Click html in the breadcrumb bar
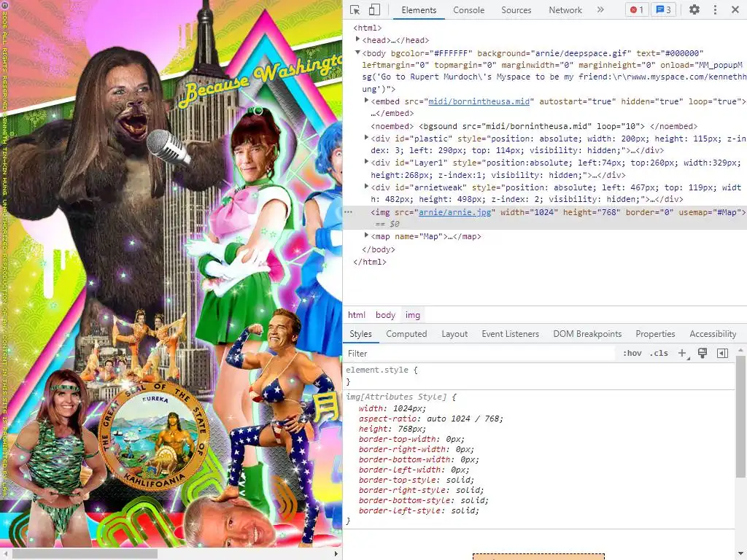Image resolution: width=747 pixels, height=560 pixels. pyautogui.click(x=356, y=315)
